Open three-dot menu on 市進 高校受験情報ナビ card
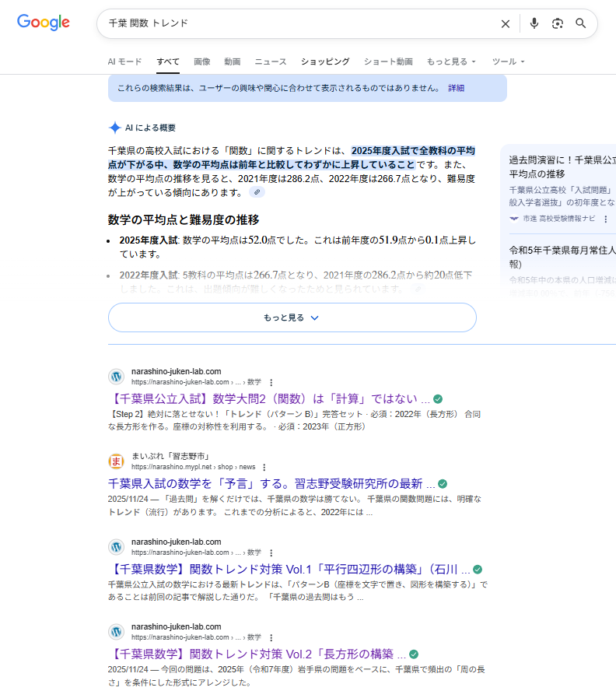Viewport: 616px width, 691px height. pos(605,219)
